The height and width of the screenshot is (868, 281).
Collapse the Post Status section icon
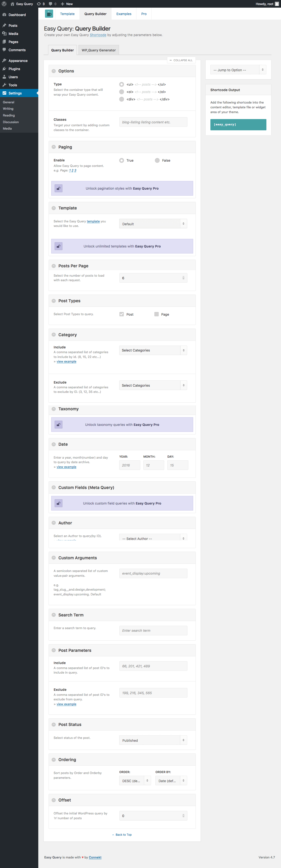(x=54, y=725)
